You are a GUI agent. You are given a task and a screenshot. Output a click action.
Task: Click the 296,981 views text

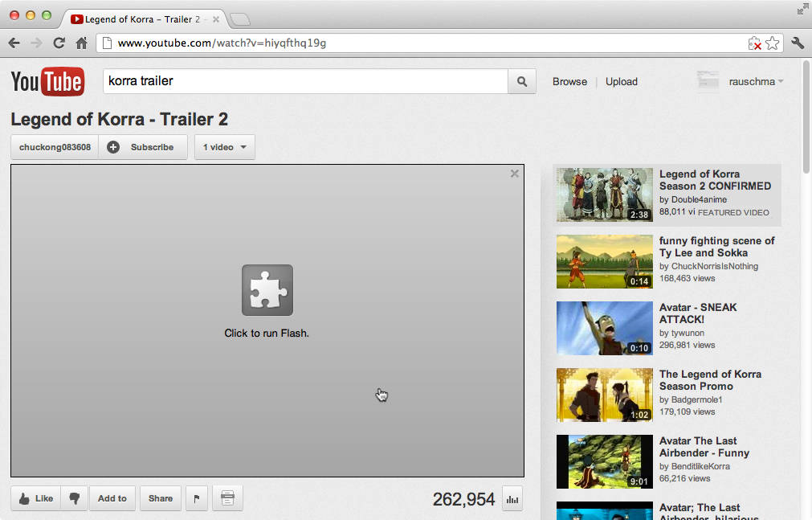[687, 346]
